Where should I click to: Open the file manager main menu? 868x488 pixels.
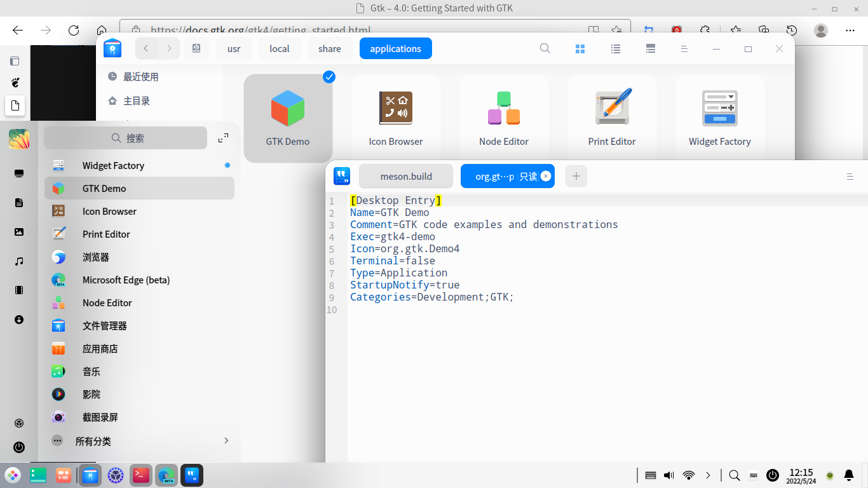(684, 48)
